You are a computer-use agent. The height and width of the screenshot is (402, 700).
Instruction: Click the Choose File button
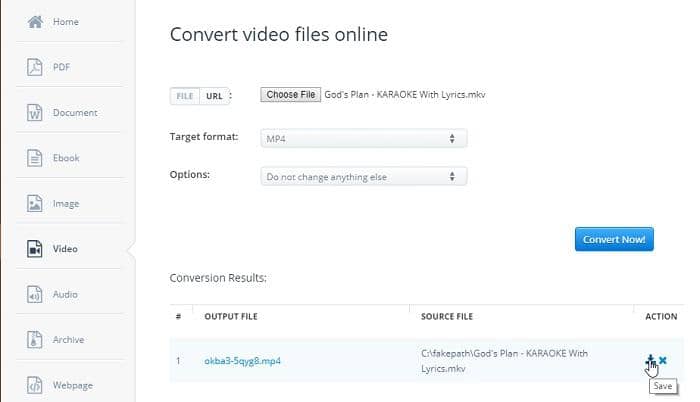click(x=290, y=95)
